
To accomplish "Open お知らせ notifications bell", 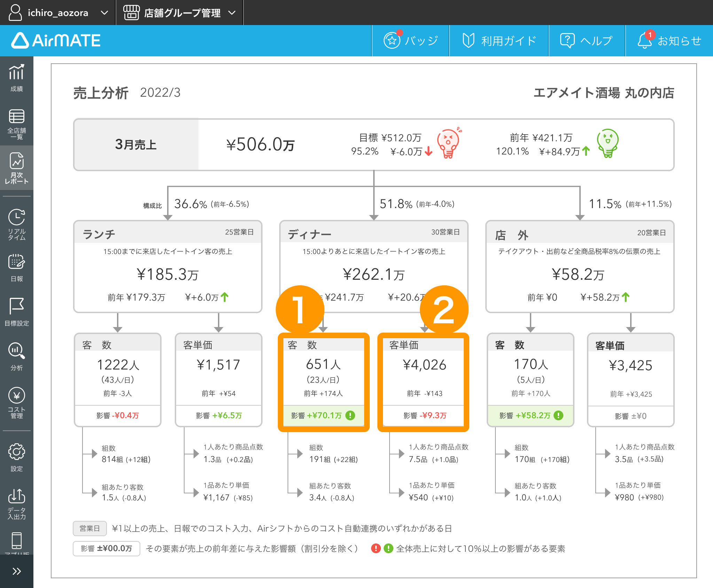I will [x=669, y=41].
